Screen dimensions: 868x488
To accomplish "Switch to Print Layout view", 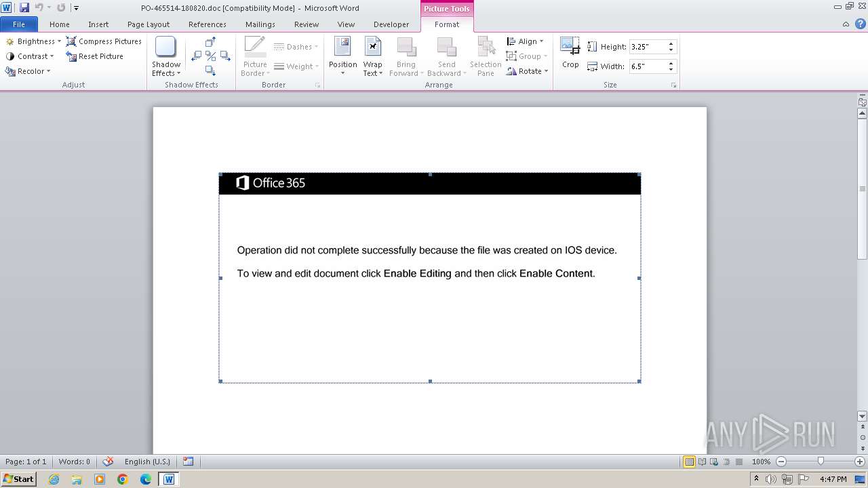I will 689,462.
